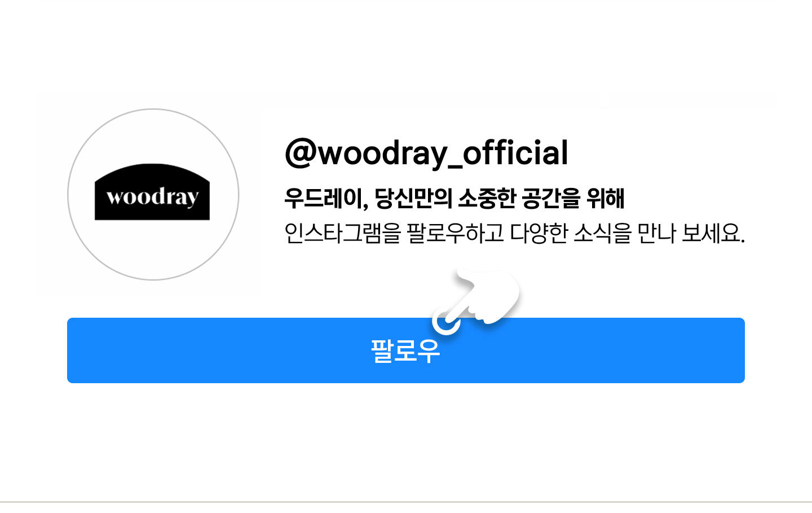The height and width of the screenshot is (513, 812).
Task: Click the blue 팔로우 button
Action: point(406,350)
